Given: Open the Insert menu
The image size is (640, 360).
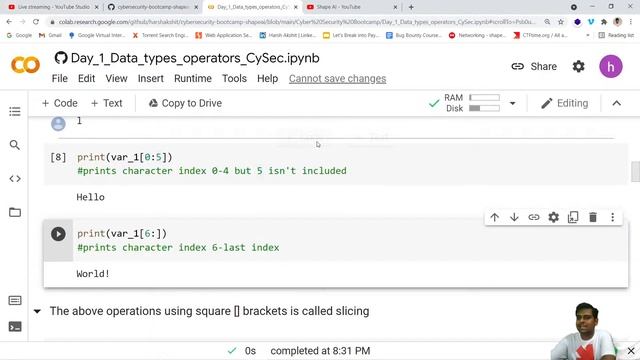Looking at the screenshot, I should pos(151,78).
